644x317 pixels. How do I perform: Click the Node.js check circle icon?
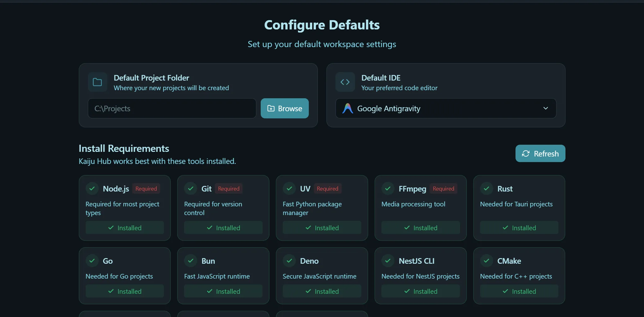pyautogui.click(x=92, y=188)
